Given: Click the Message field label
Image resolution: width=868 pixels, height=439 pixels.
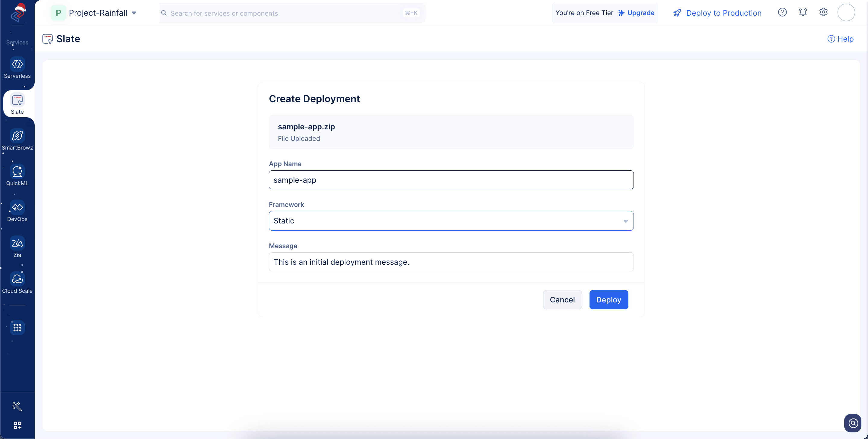Looking at the screenshot, I should [283, 246].
